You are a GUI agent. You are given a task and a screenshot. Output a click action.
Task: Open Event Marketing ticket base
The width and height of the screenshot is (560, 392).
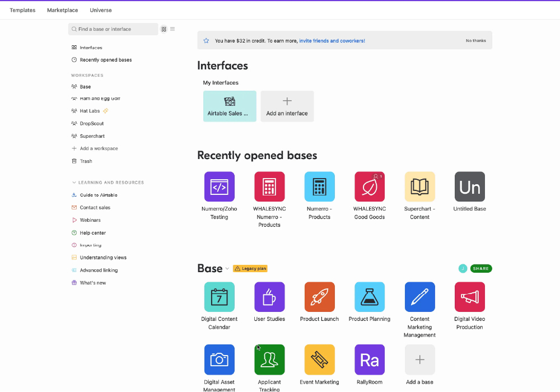[319, 360]
